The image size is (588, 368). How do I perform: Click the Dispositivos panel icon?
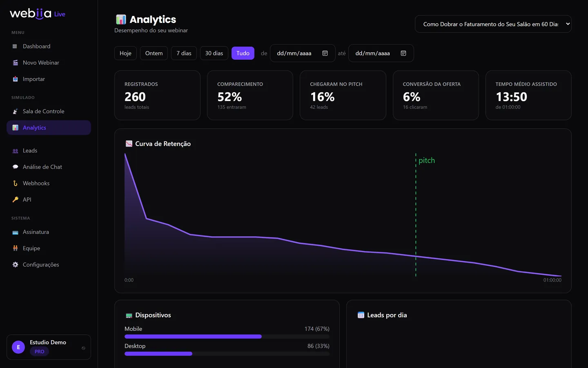(129, 315)
